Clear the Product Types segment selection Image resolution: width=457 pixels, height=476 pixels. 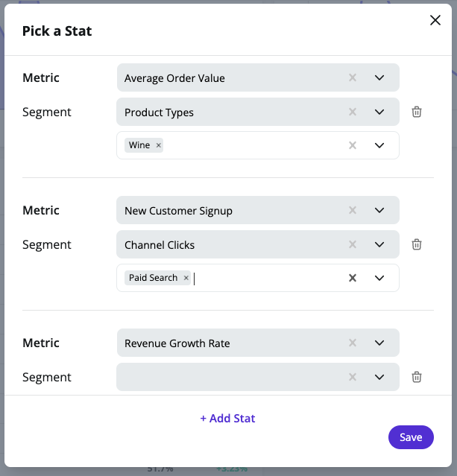click(x=353, y=112)
